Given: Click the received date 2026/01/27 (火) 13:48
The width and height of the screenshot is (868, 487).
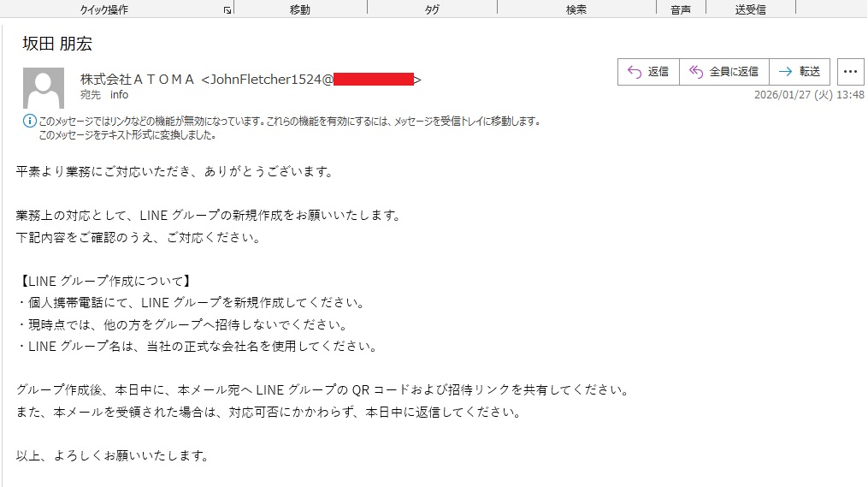Looking at the screenshot, I should 809,95.
